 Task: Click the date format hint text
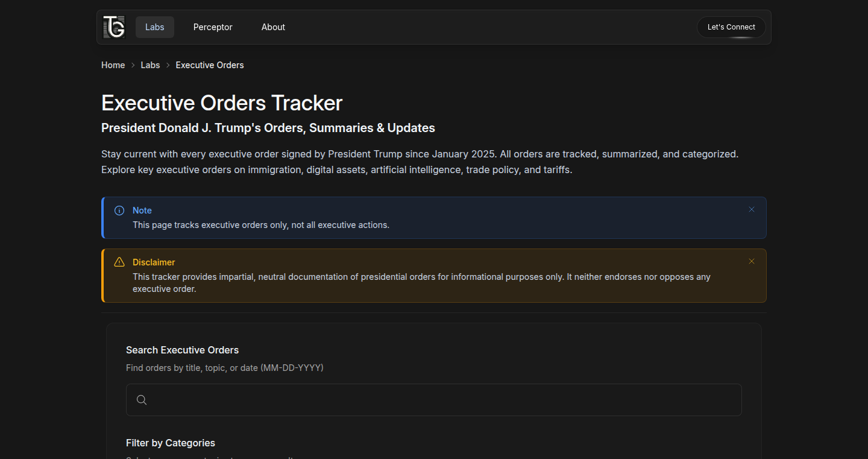(225, 367)
